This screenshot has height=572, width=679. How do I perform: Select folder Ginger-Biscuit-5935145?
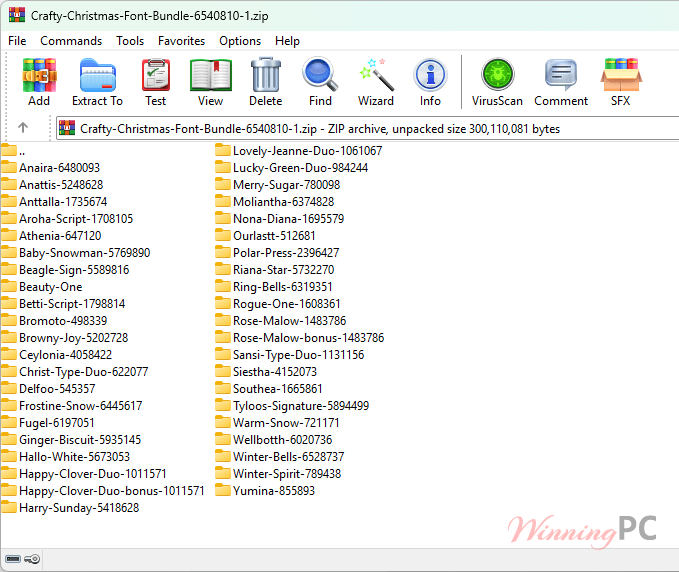click(x=71, y=440)
